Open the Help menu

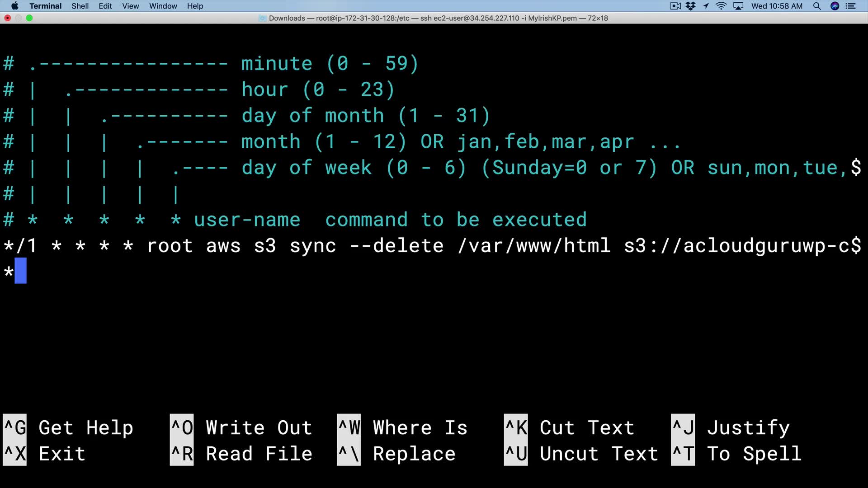pos(195,6)
